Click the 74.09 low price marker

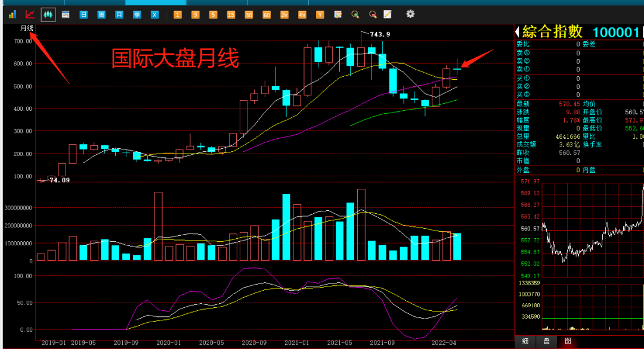(x=60, y=180)
